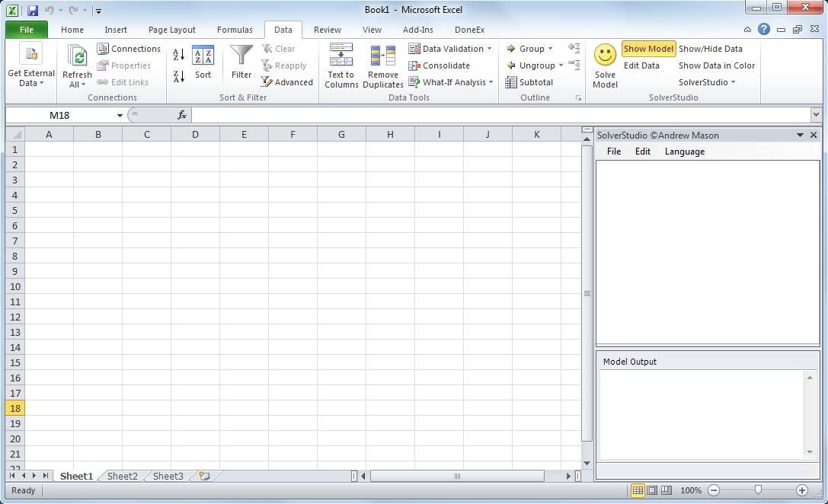
Task: Open the Sort dialog
Action: coord(203,62)
